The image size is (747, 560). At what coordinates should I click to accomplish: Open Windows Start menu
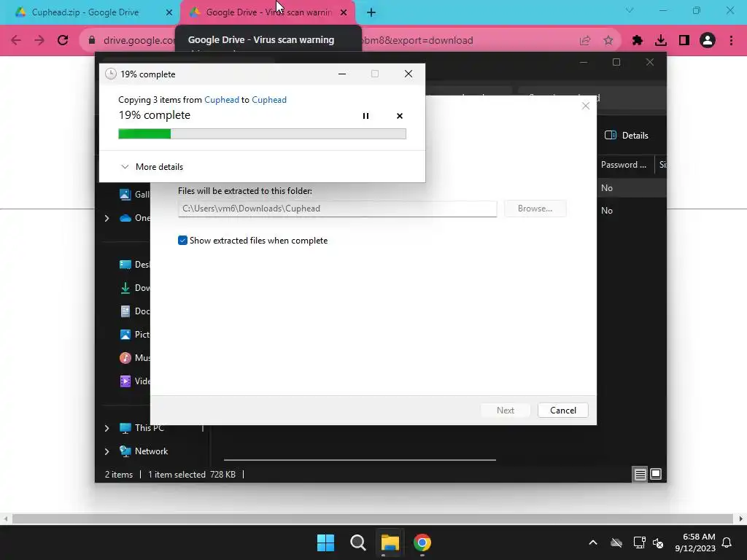point(326,542)
